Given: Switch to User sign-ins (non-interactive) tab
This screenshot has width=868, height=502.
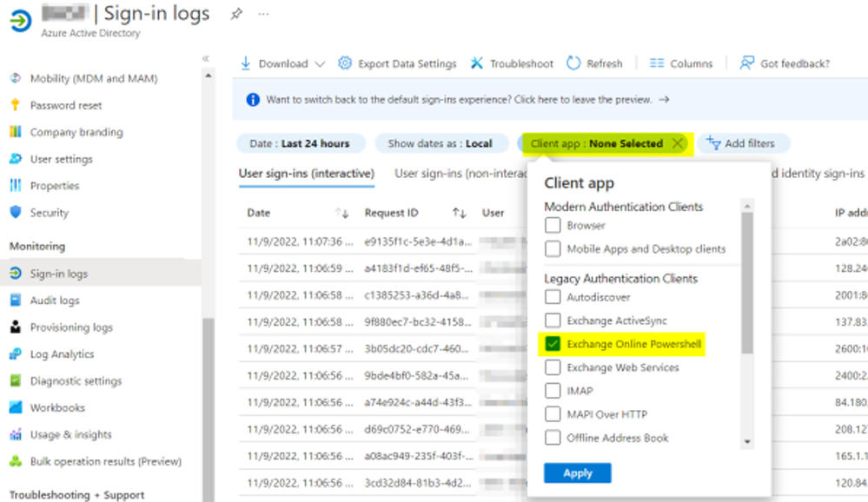Looking at the screenshot, I should 461,173.
